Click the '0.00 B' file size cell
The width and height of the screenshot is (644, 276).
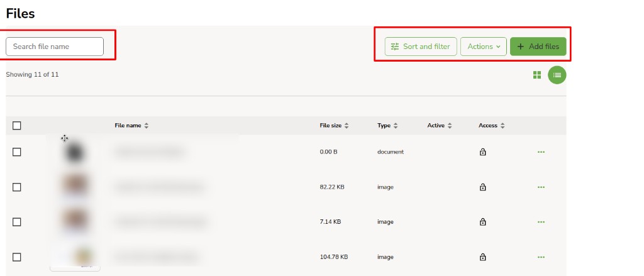[328, 152]
